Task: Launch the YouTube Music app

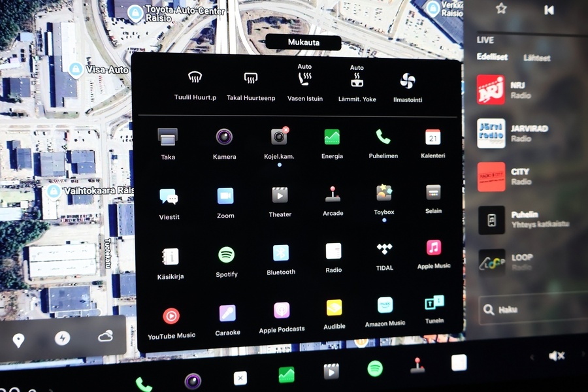Action: (171, 316)
